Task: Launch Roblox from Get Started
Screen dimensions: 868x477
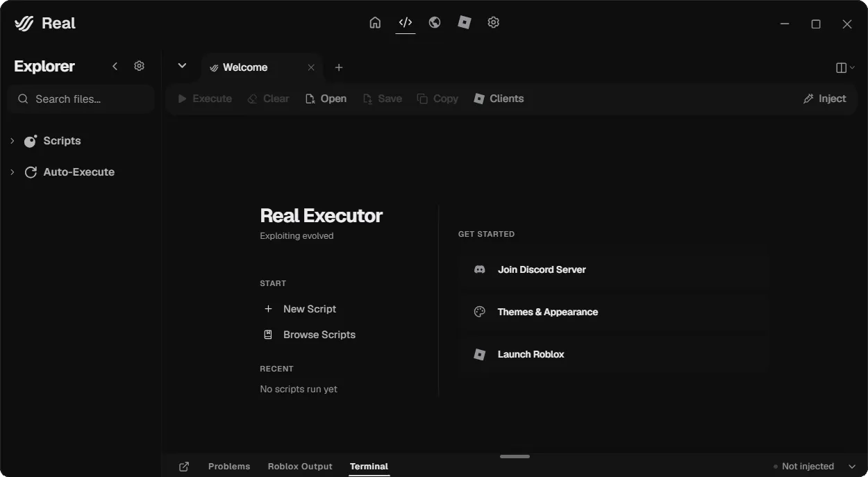Action: [x=614, y=354]
